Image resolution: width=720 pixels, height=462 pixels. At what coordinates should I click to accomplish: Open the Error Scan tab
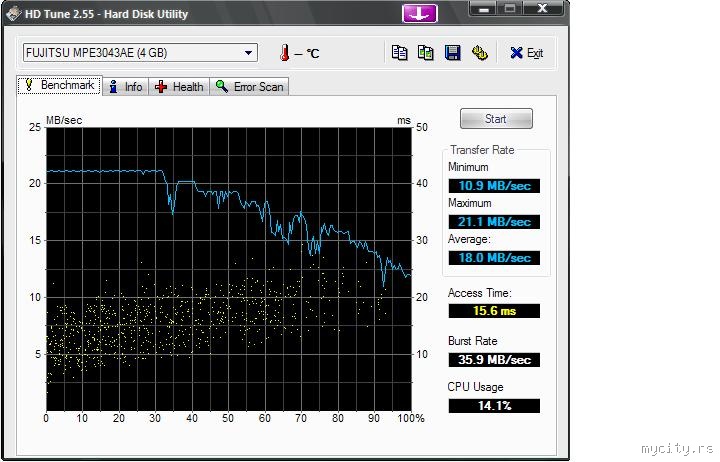[249, 87]
